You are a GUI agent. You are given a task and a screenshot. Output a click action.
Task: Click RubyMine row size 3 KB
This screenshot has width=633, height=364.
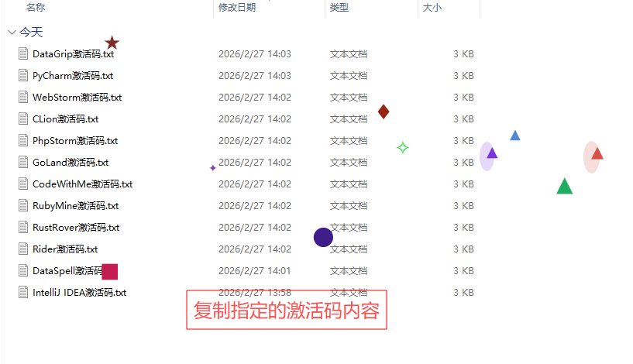click(x=463, y=206)
